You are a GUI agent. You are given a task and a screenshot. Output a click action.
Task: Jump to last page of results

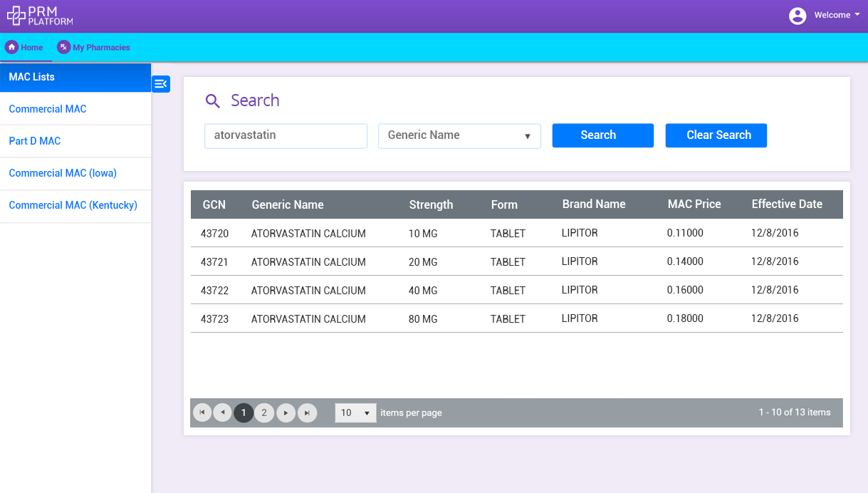[308, 412]
